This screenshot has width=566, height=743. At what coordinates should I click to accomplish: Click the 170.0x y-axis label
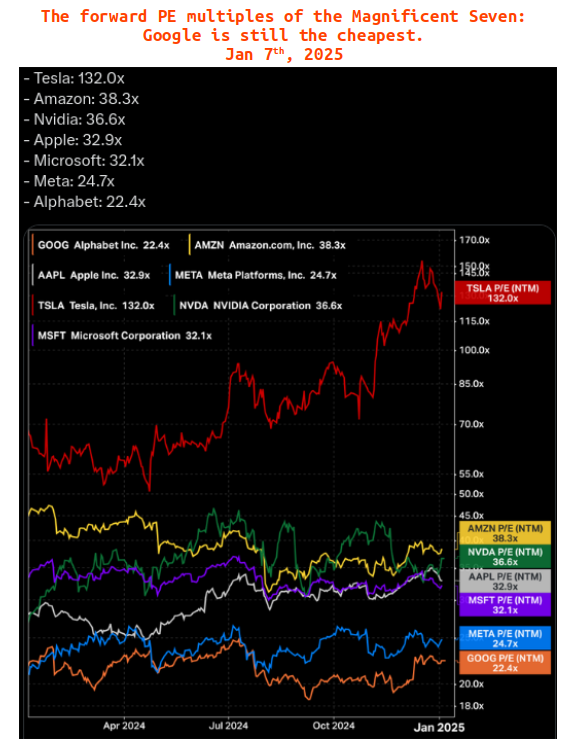click(475, 240)
